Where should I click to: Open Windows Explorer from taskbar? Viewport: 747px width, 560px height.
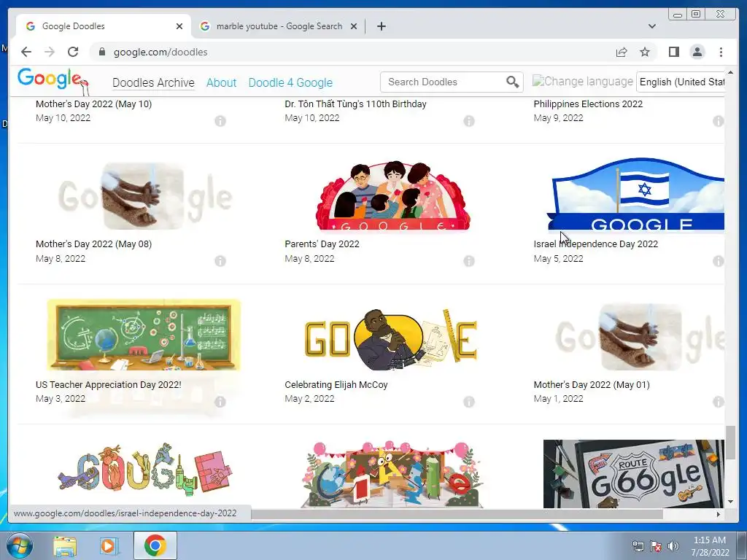(x=65, y=545)
